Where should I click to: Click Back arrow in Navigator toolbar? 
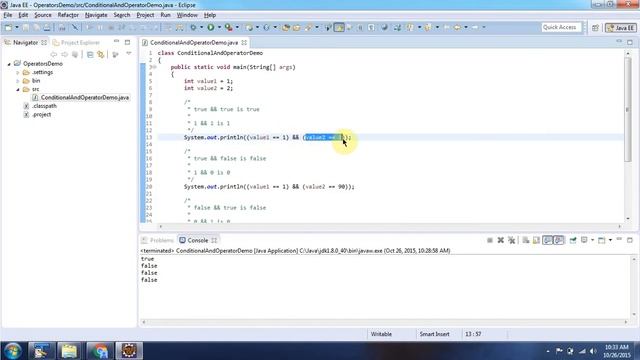pos(53,54)
